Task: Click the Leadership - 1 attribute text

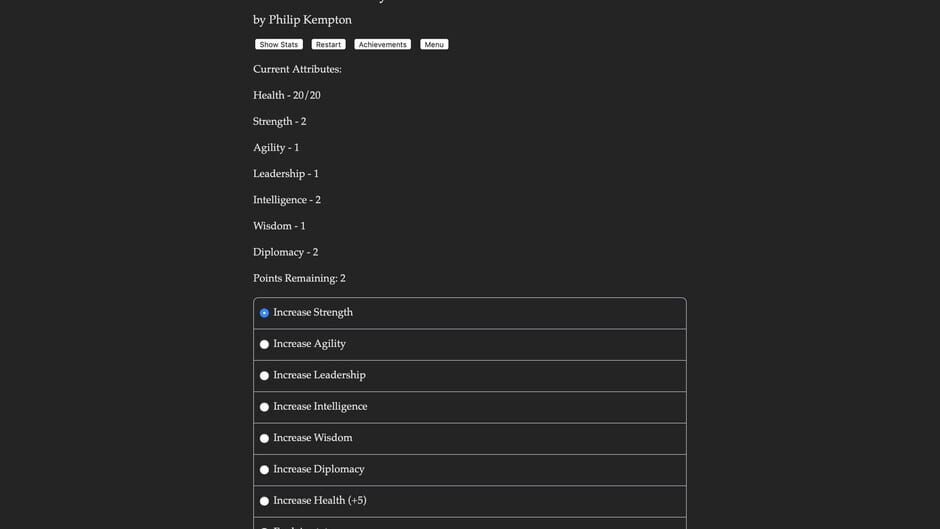Action: 286,174
